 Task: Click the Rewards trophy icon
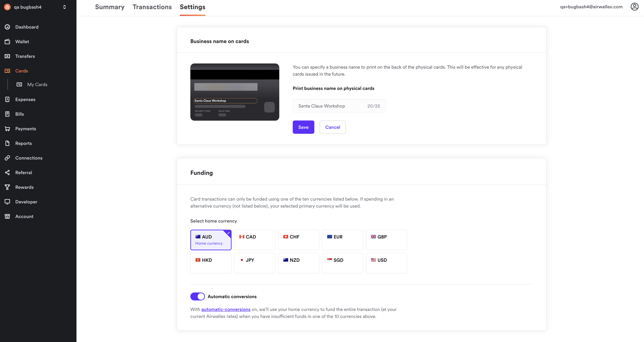pyautogui.click(x=7, y=187)
